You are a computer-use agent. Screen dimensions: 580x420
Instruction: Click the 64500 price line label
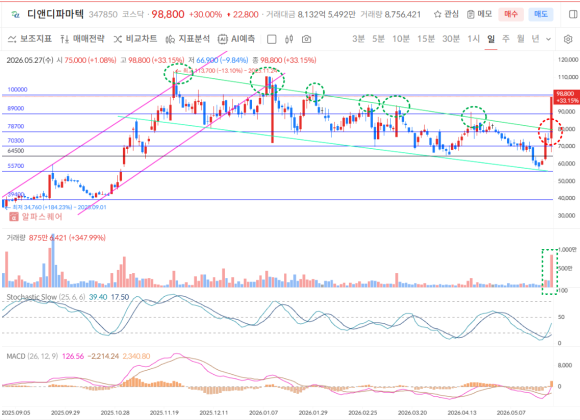click(16, 151)
